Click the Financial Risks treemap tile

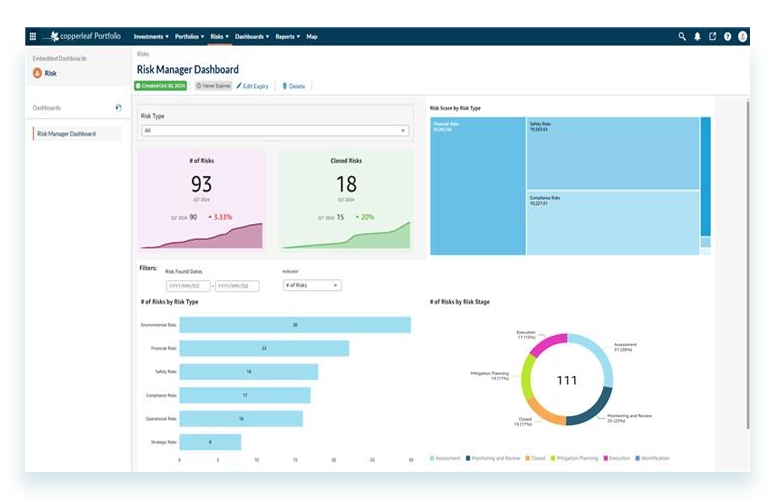pyautogui.click(x=477, y=186)
